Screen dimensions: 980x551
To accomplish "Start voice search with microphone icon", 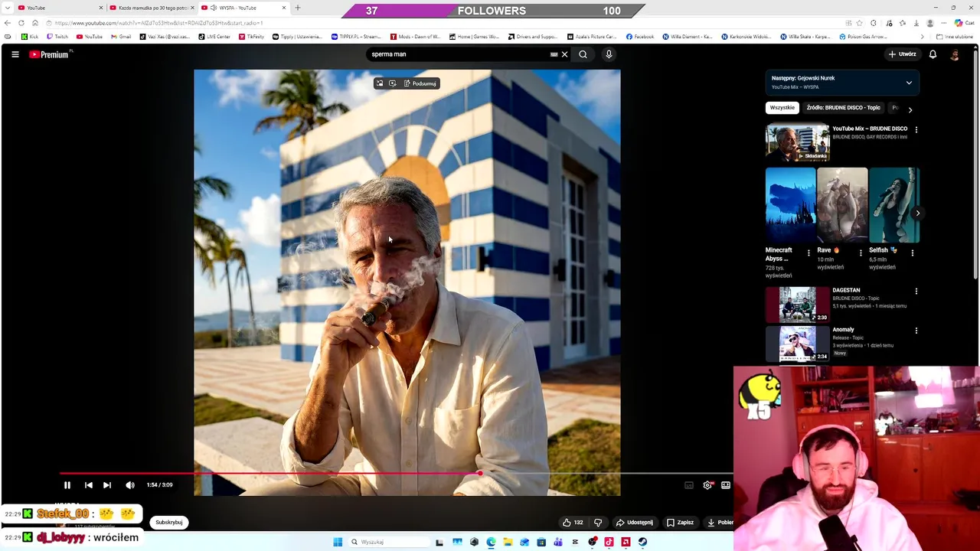I will 609,54.
